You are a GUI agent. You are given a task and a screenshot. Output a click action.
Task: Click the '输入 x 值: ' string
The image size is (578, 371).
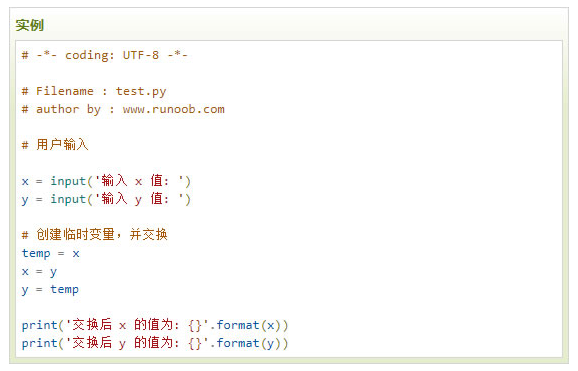click(x=139, y=181)
